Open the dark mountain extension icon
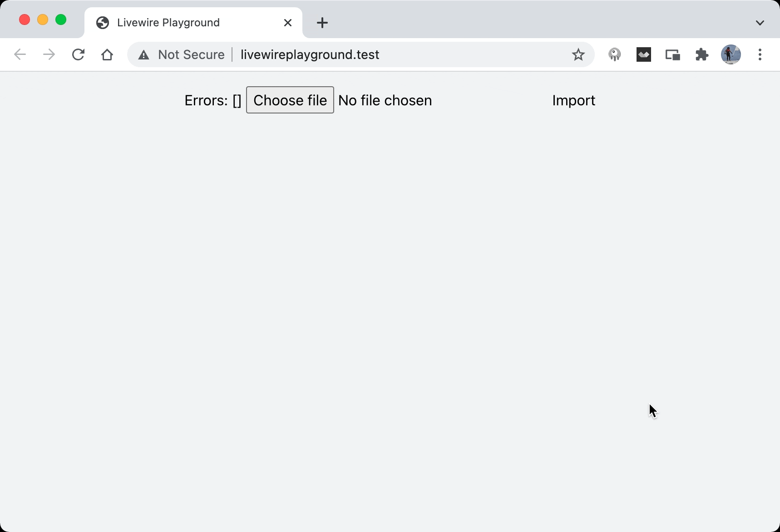This screenshot has height=532, width=780. coord(644,54)
